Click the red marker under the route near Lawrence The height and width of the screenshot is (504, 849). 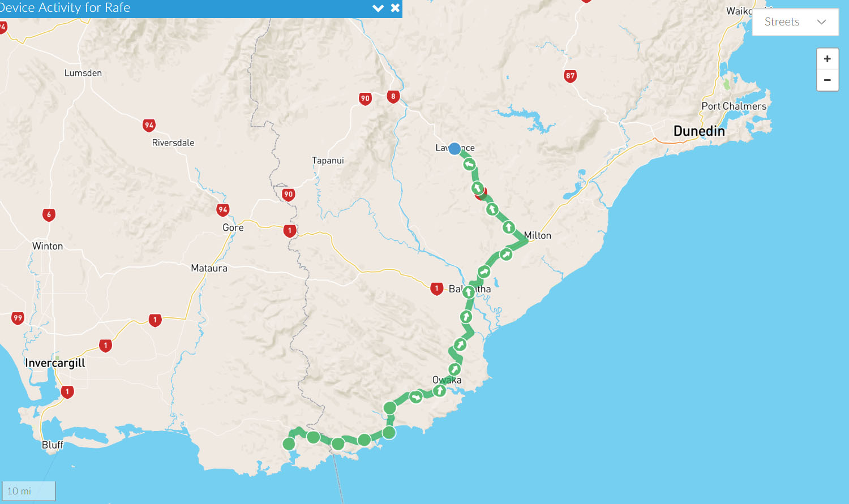(x=482, y=194)
